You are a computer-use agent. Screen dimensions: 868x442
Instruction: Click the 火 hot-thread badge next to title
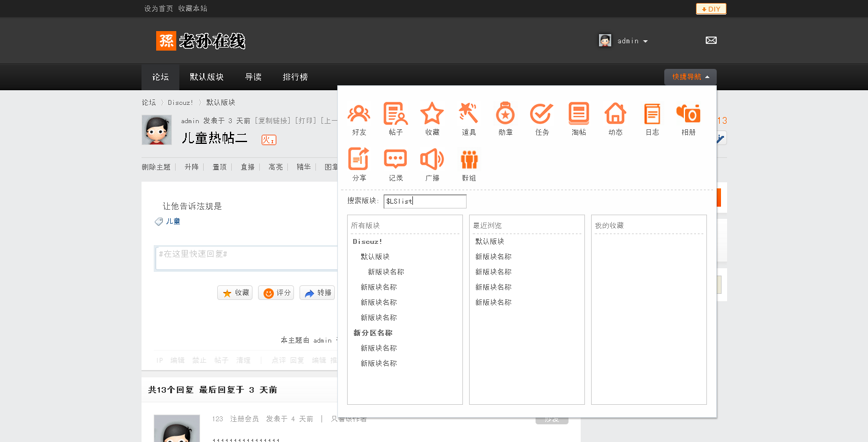click(269, 140)
